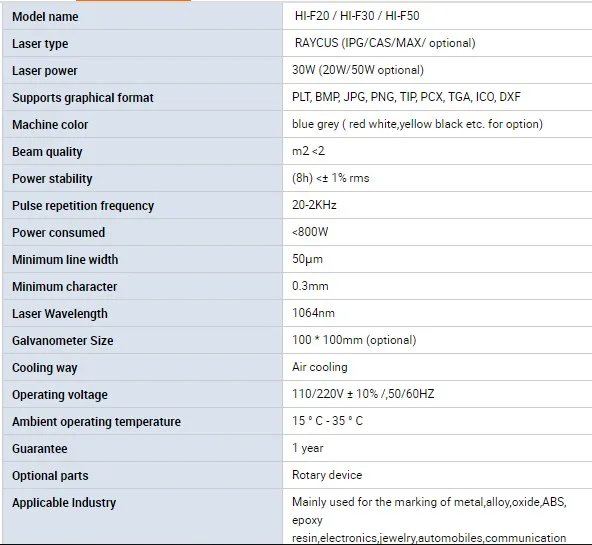Select the 'Air cooling' value
Image resolution: width=592 pixels, height=545 pixels.
(320, 367)
